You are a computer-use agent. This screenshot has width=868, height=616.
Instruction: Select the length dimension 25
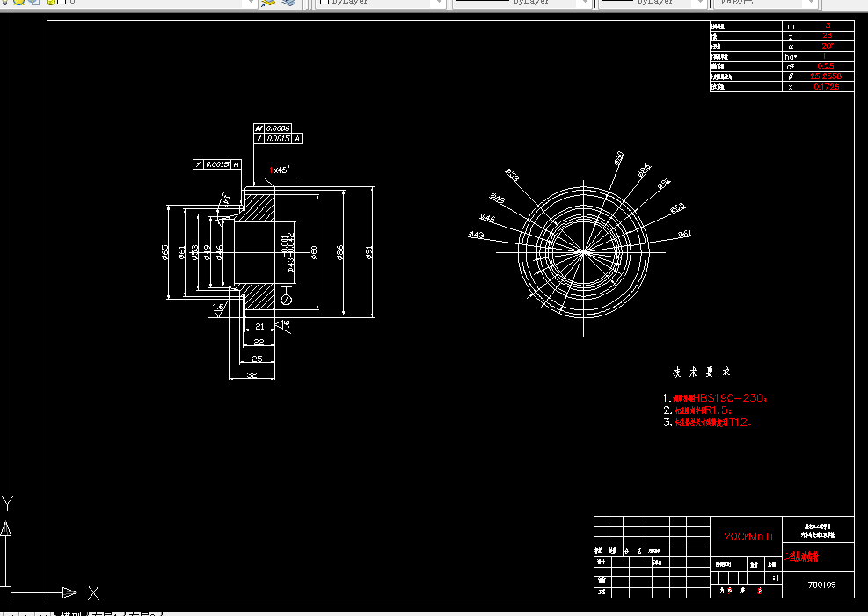pos(257,359)
